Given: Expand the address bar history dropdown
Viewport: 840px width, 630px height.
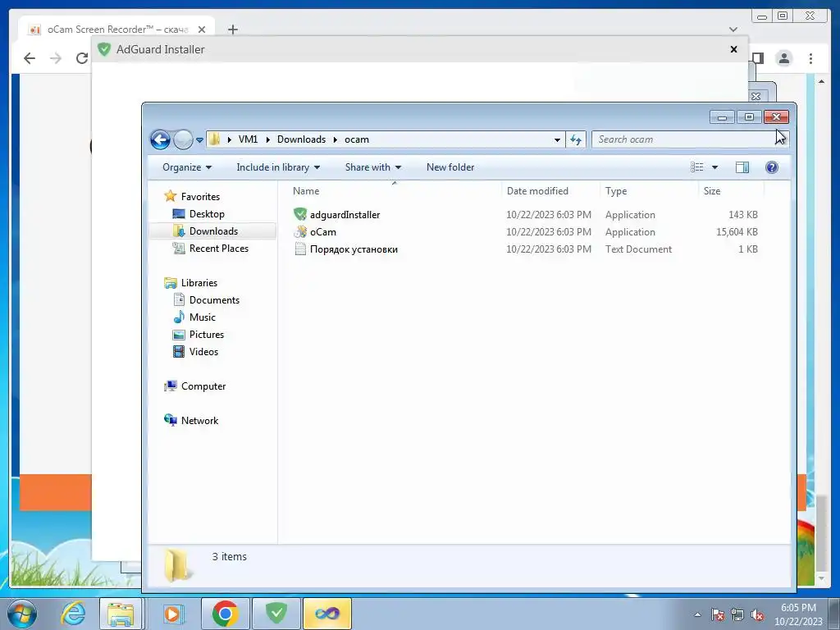Looking at the screenshot, I should (557, 139).
